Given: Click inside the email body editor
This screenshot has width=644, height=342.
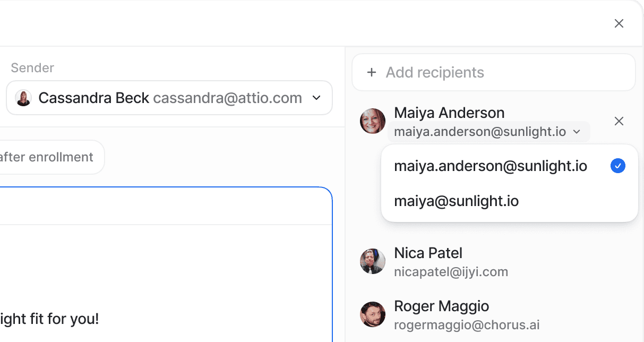Looking at the screenshot, I should (166, 281).
